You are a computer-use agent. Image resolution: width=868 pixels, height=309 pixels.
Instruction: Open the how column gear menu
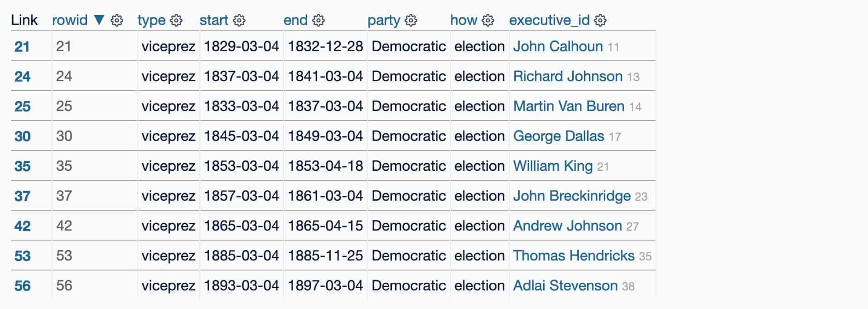coord(488,20)
